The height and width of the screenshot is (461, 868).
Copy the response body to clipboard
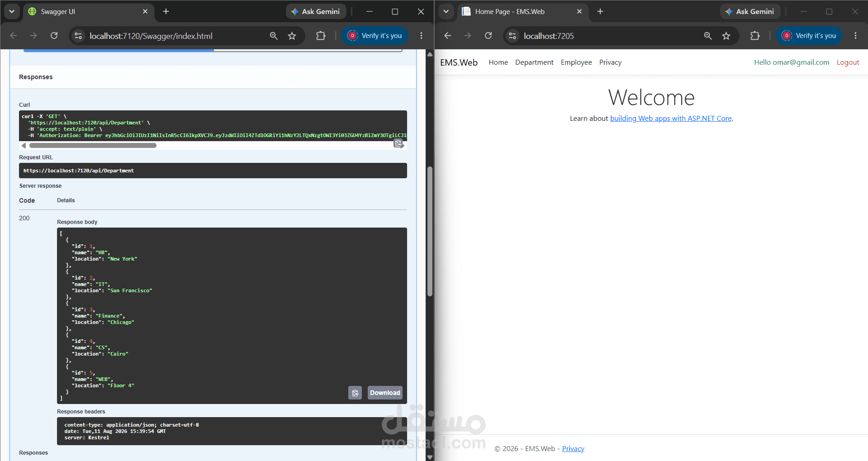(x=355, y=393)
